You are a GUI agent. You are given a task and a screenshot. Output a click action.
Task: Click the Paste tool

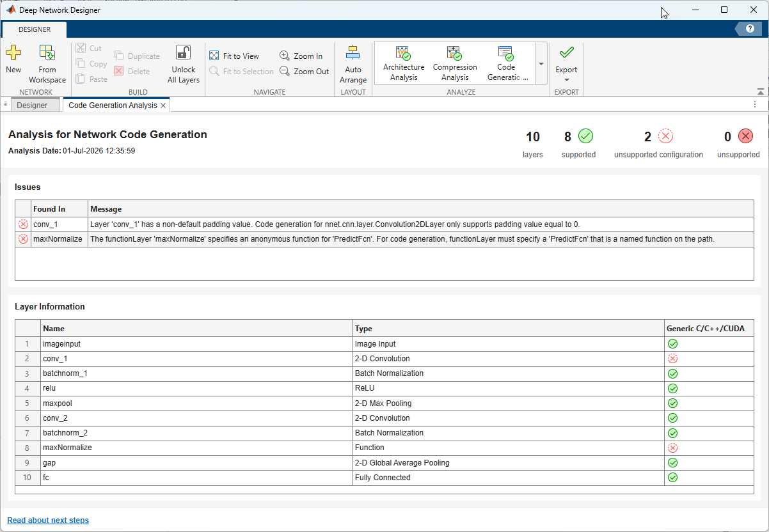[x=91, y=79]
